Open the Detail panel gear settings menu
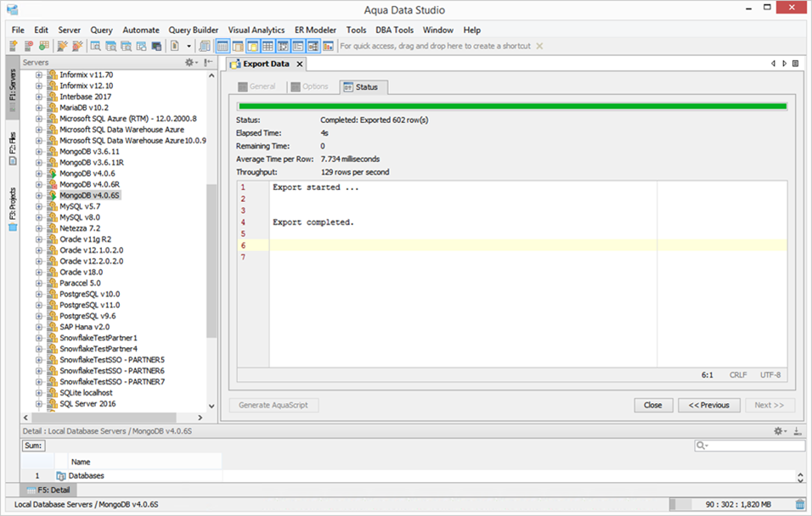The height and width of the screenshot is (516, 812). [x=780, y=430]
